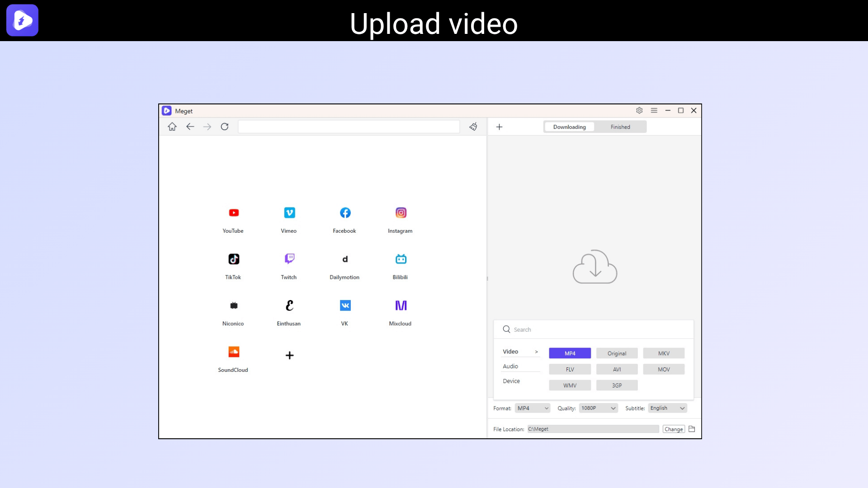The width and height of the screenshot is (868, 488).
Task: Choose the AVI format option
Action: 617,369
